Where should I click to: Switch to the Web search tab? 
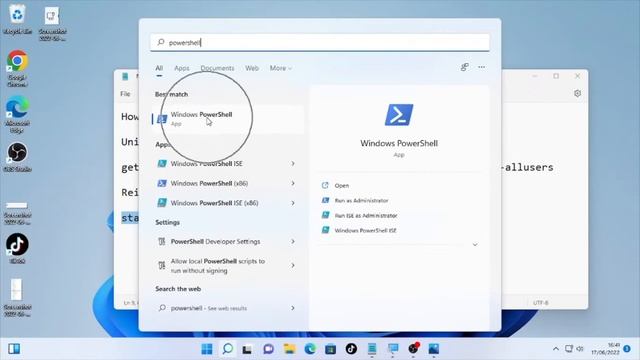[x=252, y=68]
